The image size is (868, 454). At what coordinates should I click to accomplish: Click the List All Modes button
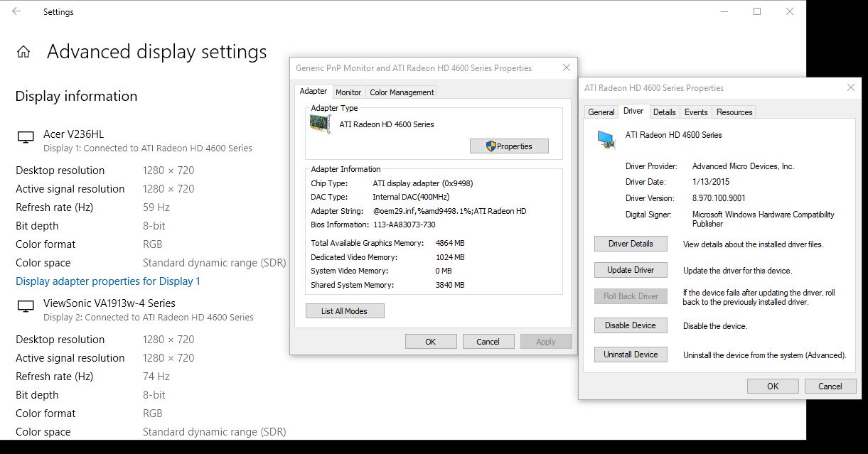tap(345, 311)
